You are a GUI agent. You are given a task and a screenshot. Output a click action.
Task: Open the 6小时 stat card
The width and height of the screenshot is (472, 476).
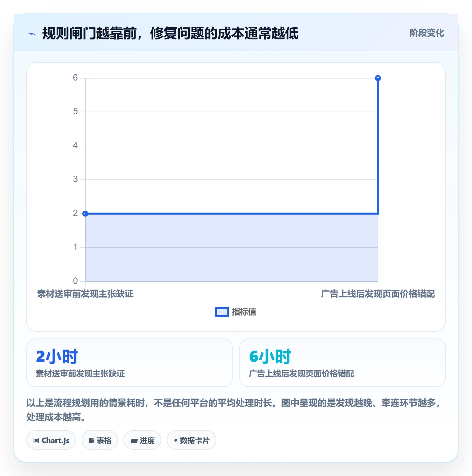[x=343, y=363]
